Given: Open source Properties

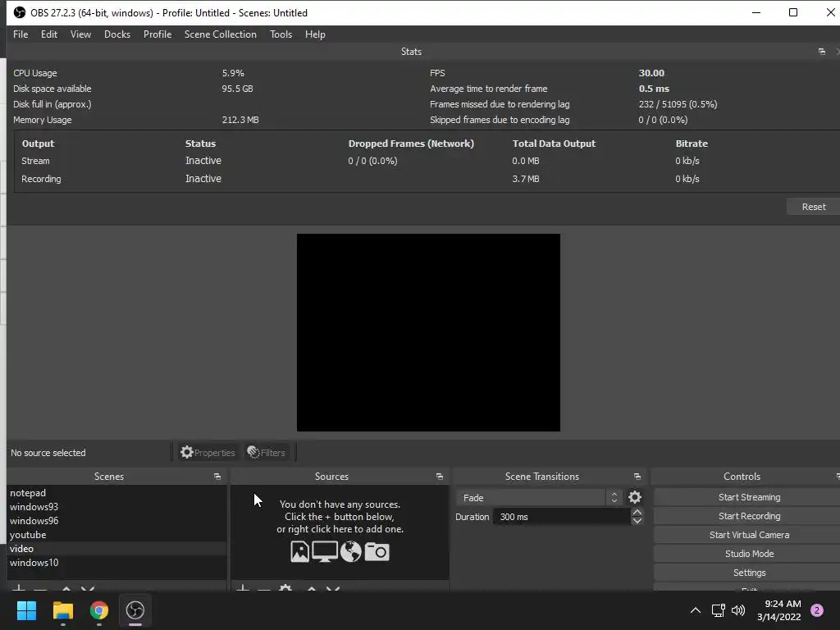Looking at the screenshot, I should pyautogui.click(x=208, y=453).
